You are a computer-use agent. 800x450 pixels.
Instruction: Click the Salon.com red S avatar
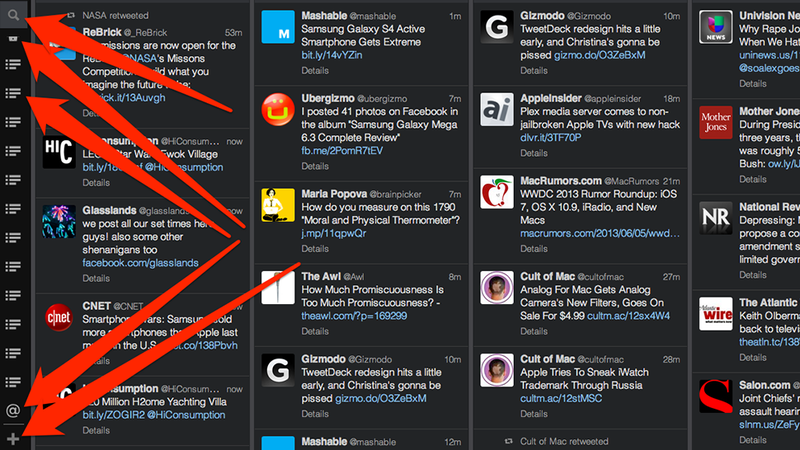tap(716, 396)
